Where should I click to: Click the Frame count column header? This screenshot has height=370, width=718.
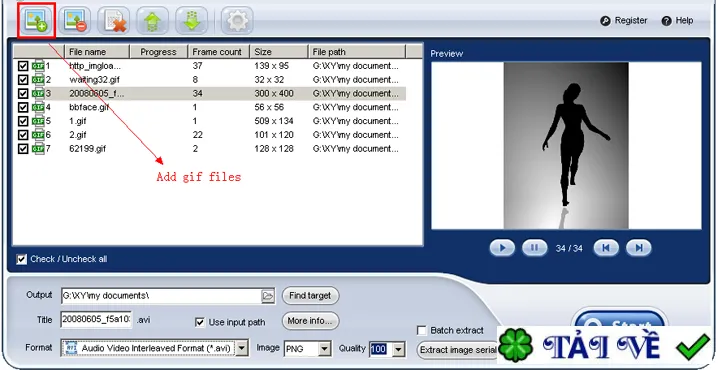(218, 52)
